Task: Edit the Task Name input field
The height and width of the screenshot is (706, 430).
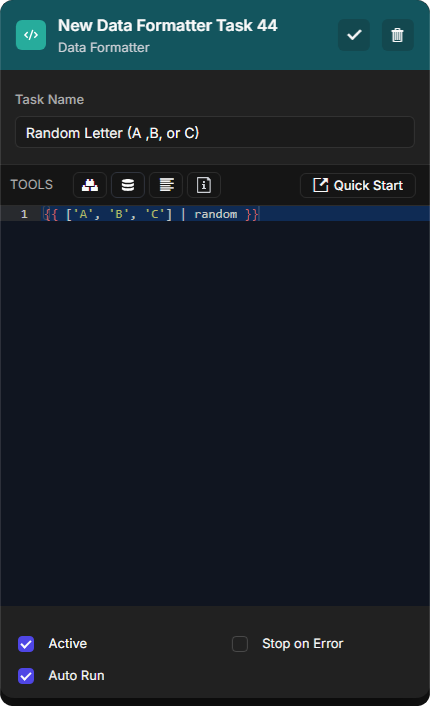Action: (x=215, y=132)
